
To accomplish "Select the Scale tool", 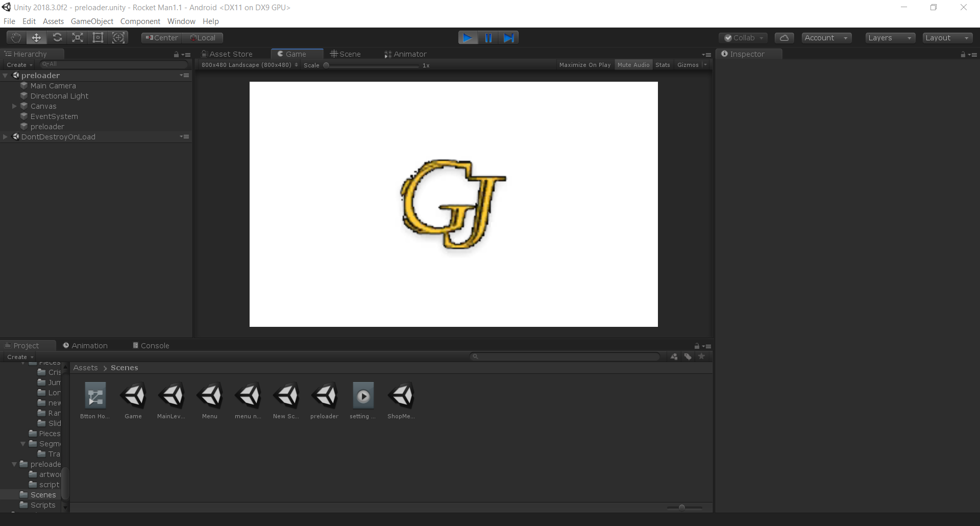I will (77, 37).
